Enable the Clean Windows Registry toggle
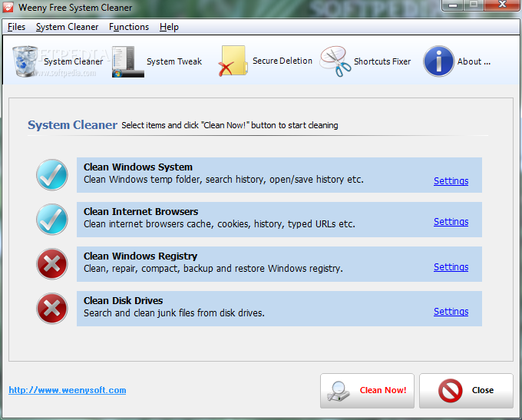The image size is (522, 420). coord(52,264)
